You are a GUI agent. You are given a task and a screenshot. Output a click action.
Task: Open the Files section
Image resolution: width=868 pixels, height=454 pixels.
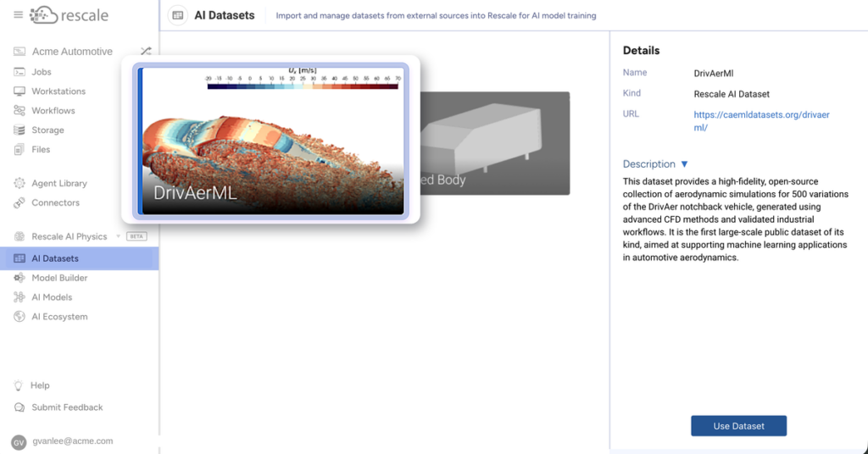click(41, 149)
